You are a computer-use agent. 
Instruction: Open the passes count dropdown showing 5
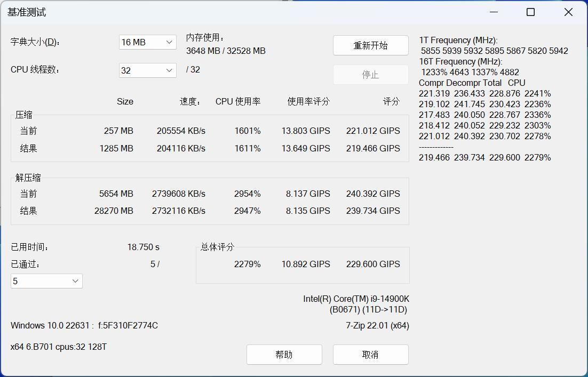point(46,281)
